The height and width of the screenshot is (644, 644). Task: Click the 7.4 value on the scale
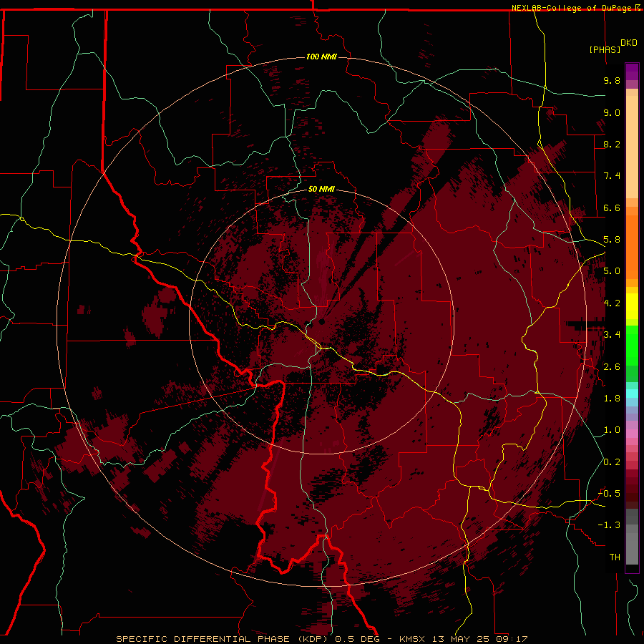[612, 176]
